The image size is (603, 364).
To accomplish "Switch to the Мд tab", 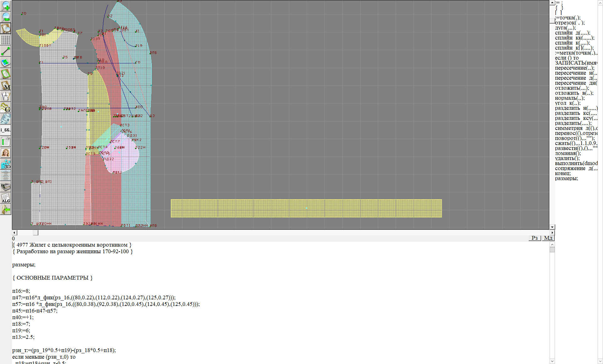I will coord(548,238).
